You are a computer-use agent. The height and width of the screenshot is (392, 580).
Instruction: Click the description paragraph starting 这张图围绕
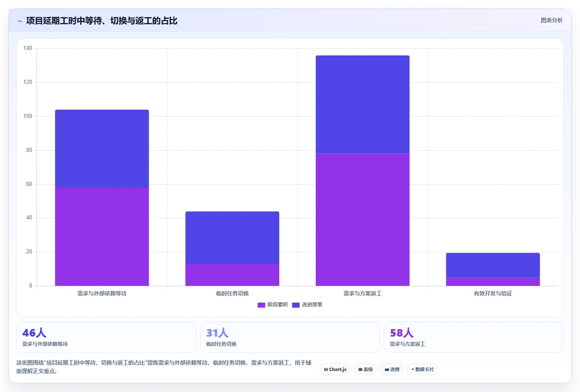click(x=164, y=367)
